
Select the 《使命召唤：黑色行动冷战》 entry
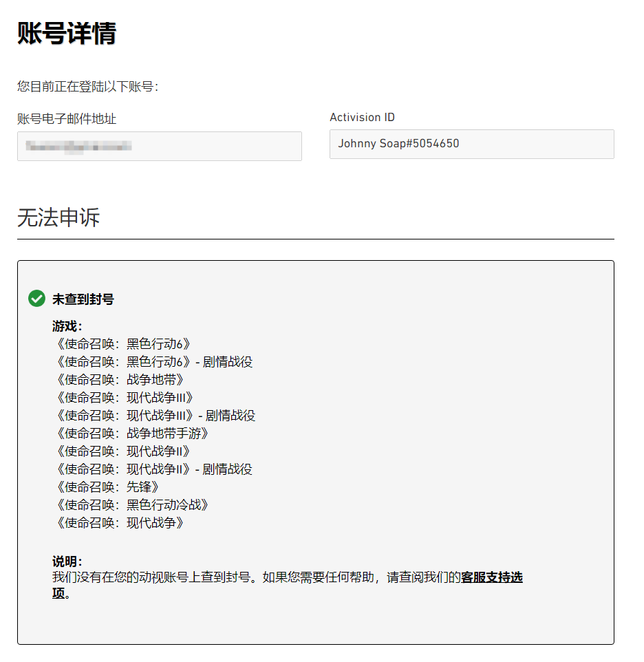coord(132,505)
